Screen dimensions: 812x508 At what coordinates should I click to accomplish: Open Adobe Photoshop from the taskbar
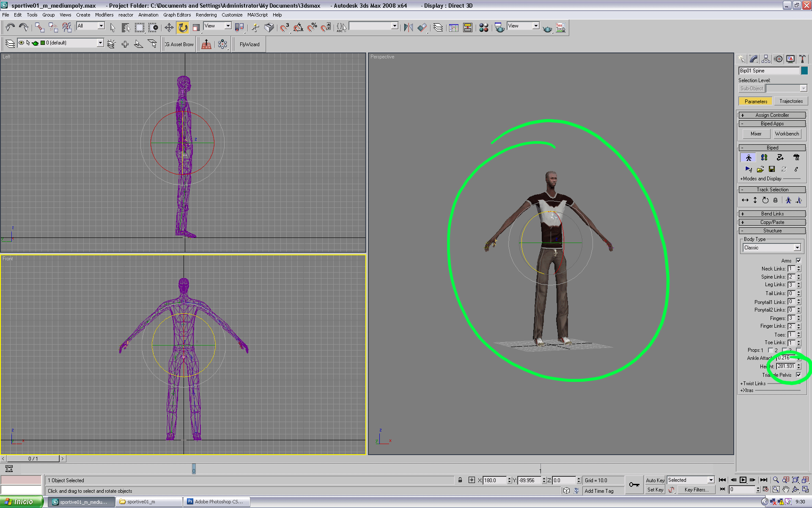click(217, 502)
